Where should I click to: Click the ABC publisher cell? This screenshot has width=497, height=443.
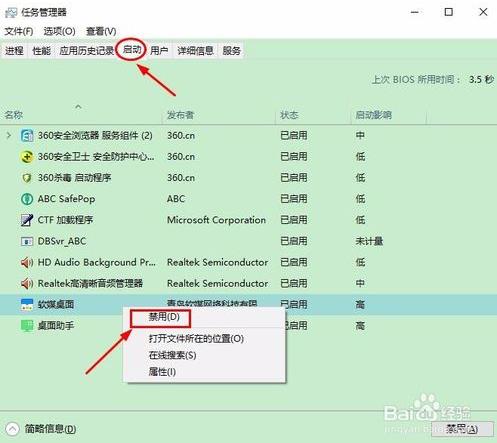tap(176, 199)
